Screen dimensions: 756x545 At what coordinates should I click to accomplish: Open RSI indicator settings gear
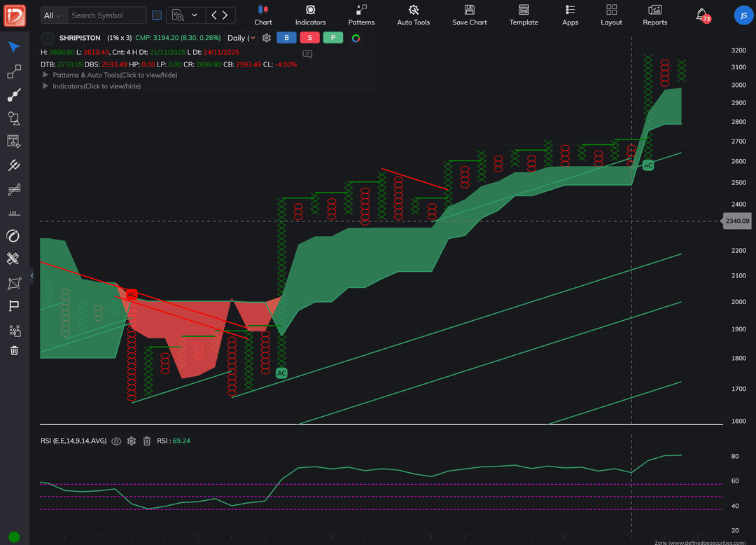point(131,441)
